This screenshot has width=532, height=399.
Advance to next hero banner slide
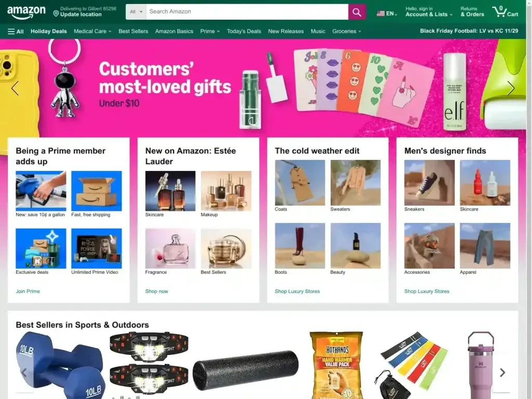click(511, 88)
